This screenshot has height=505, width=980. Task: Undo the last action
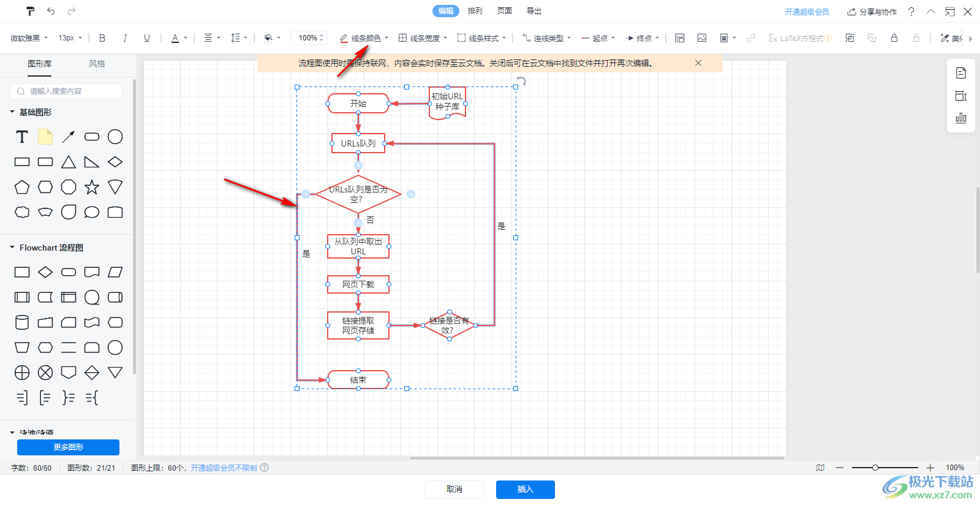click(x=51, y=11)
